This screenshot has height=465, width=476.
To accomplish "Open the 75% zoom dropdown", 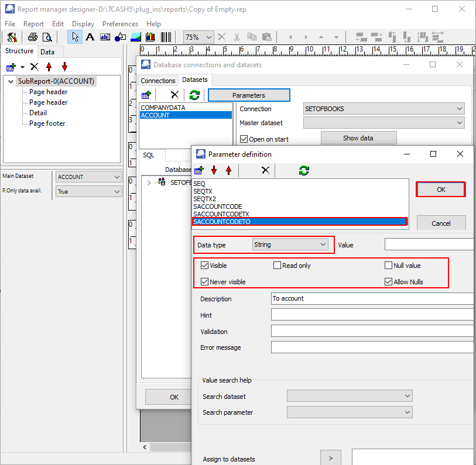I will click(198, 37).
